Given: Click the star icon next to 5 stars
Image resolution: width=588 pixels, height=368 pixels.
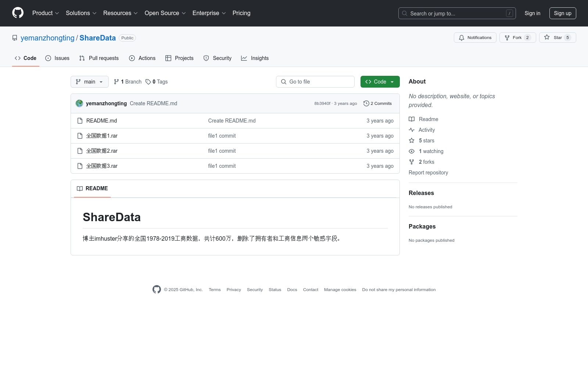Looking at the screenshot, I should 412,141.
